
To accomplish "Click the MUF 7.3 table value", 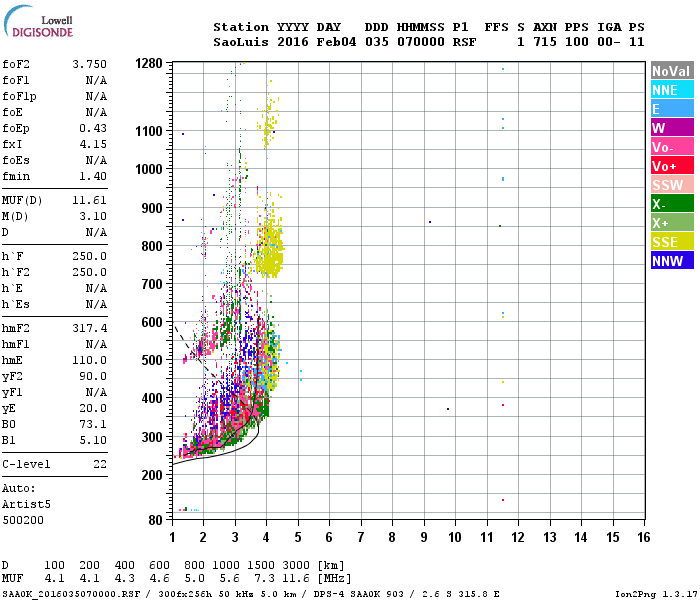I will (264, 579).
